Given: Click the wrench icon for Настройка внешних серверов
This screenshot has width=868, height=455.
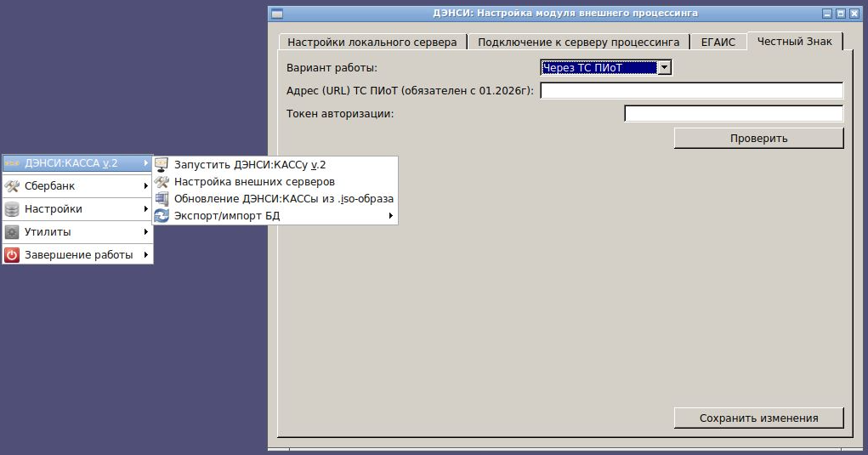Looking at the screenshot, I should (x=162, y=181).
